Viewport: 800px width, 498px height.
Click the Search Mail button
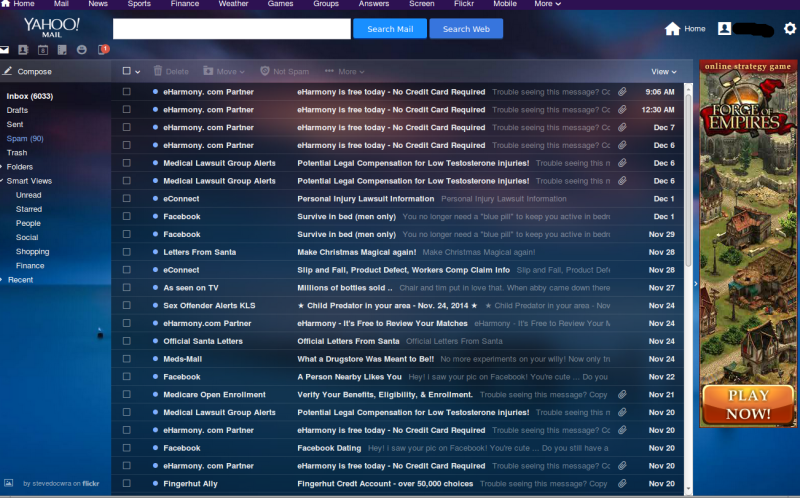point(390,29)
